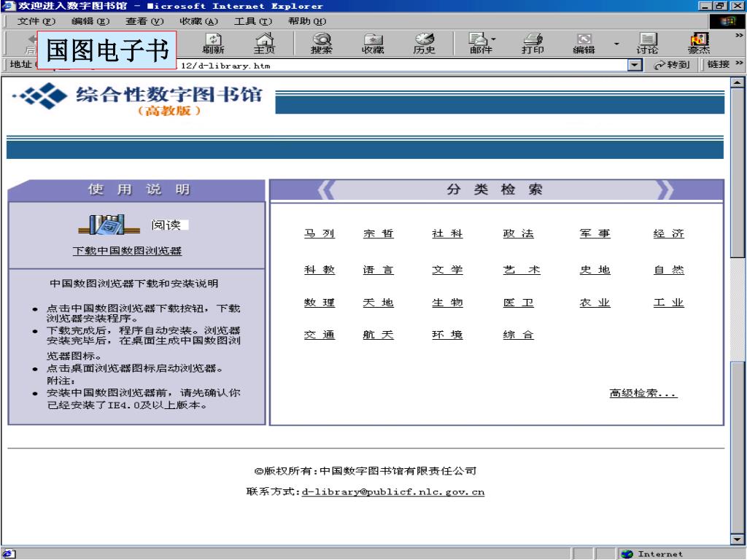
Task: Open the 下载中国数图浏览器 download link
Action: pyautogui.click(x=127, y=251)
